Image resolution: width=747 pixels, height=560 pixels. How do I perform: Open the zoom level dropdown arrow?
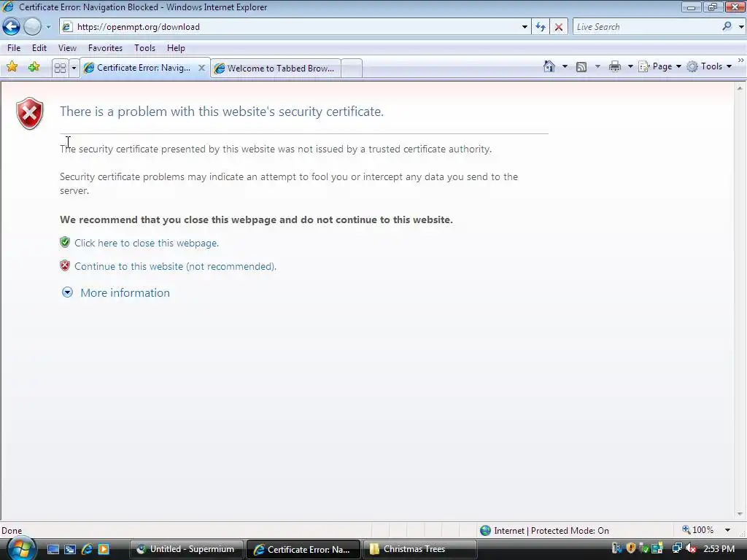tap(728, 530)
